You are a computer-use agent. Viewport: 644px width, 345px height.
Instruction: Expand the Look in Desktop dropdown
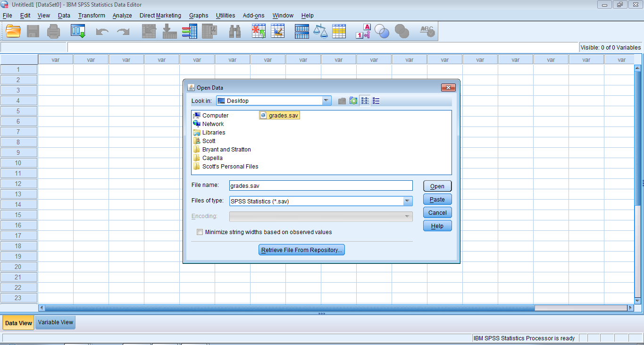click(326, 101)
